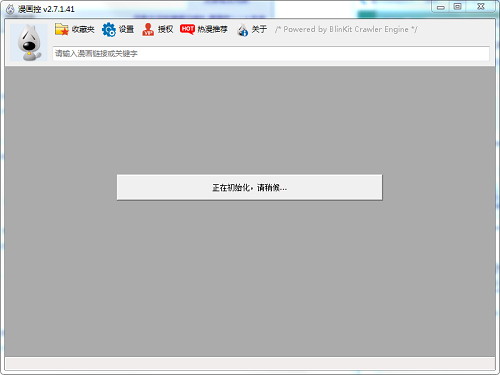The height and width of the screenshot is (375, 500).
Task: Maximize the 漫画控 window
Action: click(x=458, y=7)
